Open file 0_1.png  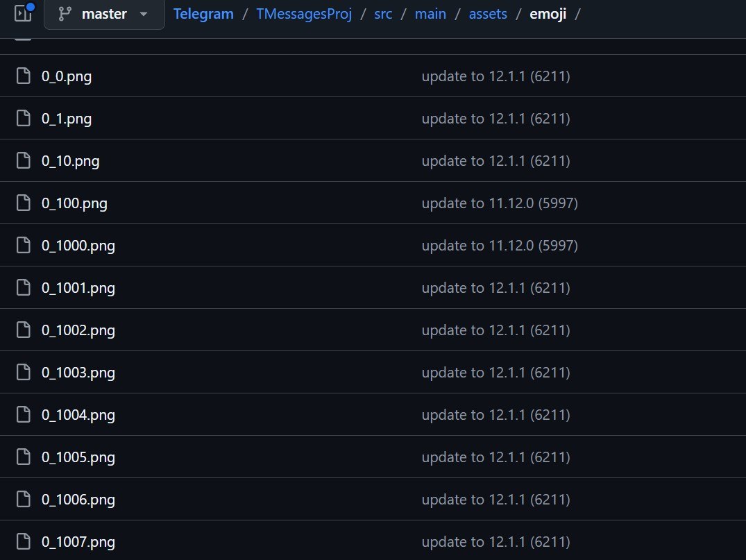67,119
